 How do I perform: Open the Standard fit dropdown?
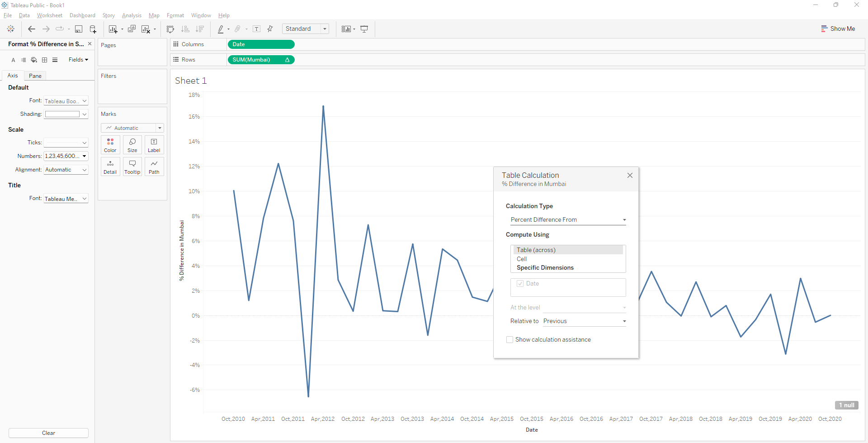[x=306, y=29]
